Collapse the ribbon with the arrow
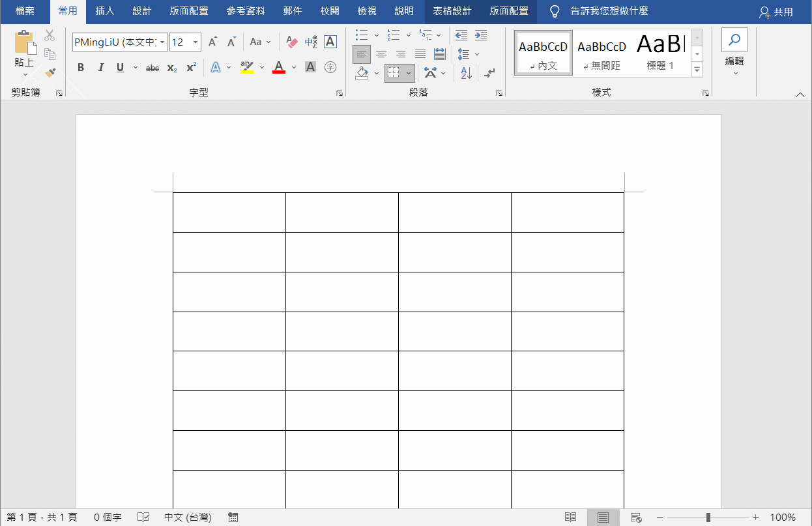Image resolution: width=812 pixels, height=526 pixels. click(x=800, y=95)
